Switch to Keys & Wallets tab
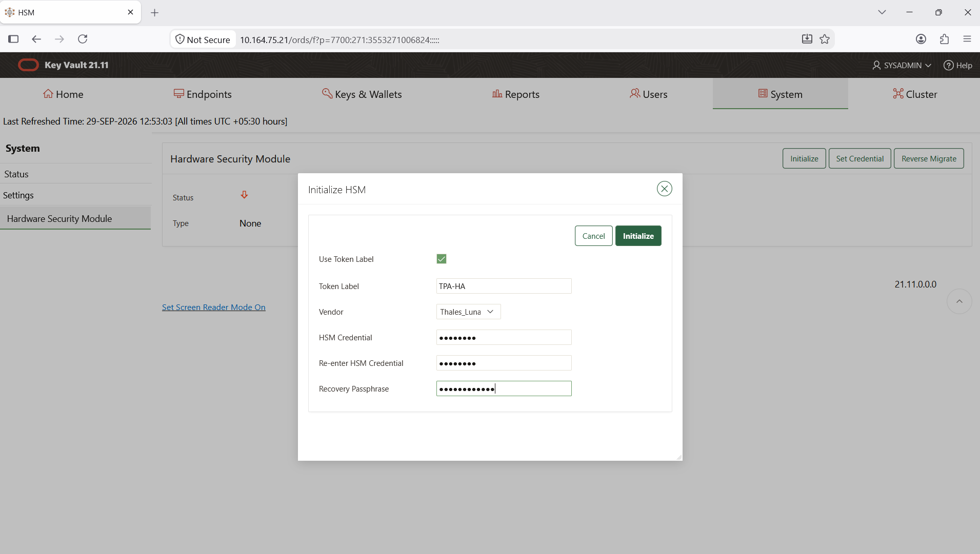 (362, 94)
